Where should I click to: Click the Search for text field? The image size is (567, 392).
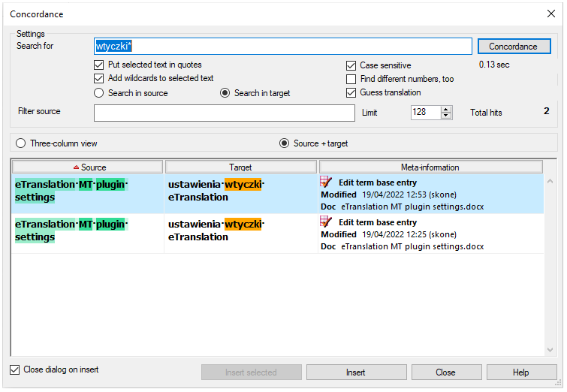point(283,47)
